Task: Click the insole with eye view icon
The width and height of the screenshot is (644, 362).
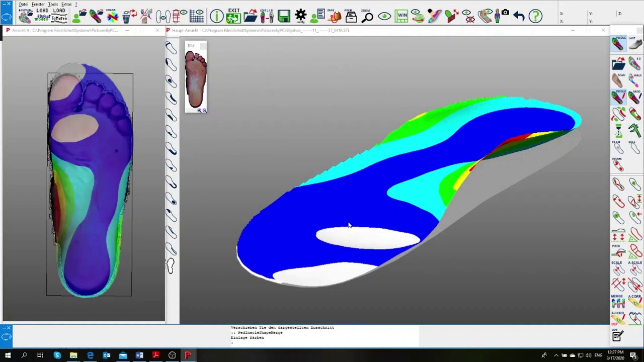Action: tap(485, 16)
